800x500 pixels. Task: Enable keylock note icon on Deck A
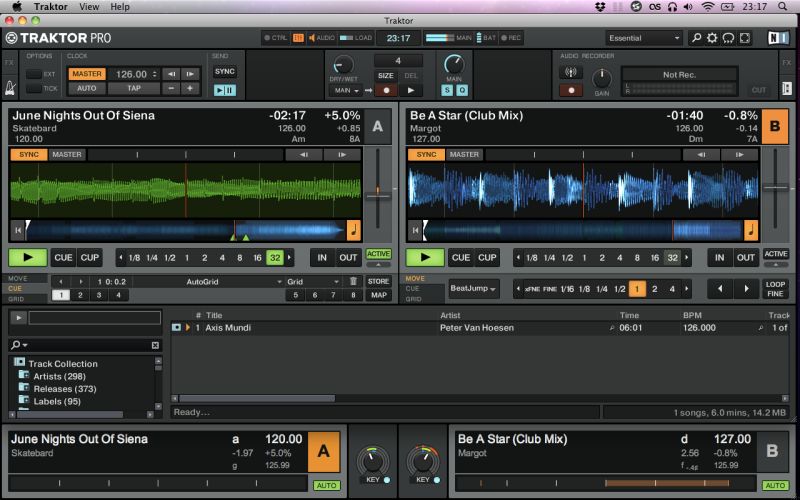point(354,230)
